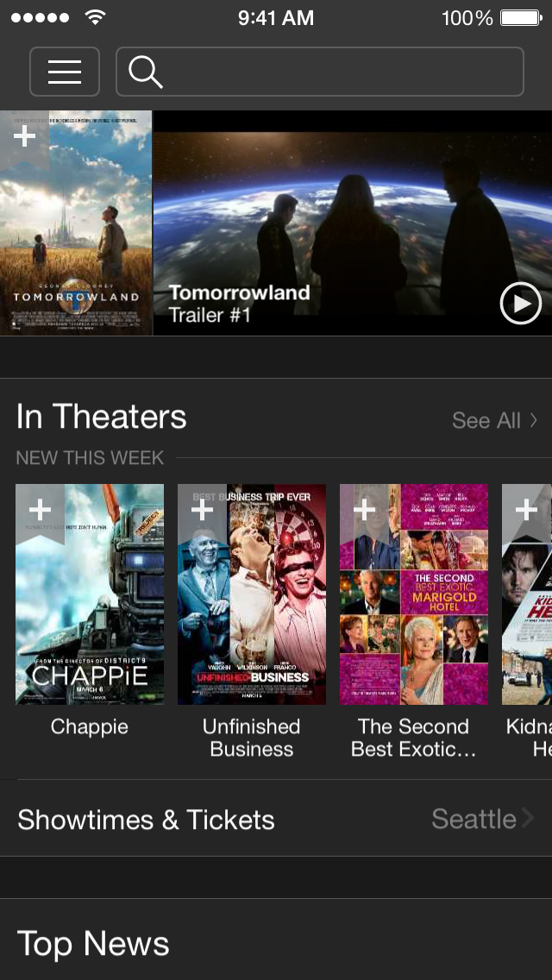Open Showtimes & Tickets row
This screenshot has width=552, height=980.
tap(276, 819)
